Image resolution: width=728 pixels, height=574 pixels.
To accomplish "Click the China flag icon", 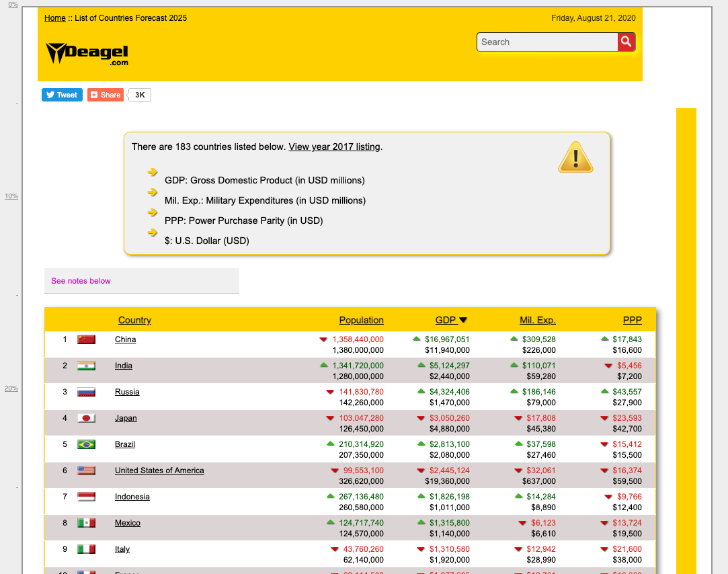I will 86,339.
